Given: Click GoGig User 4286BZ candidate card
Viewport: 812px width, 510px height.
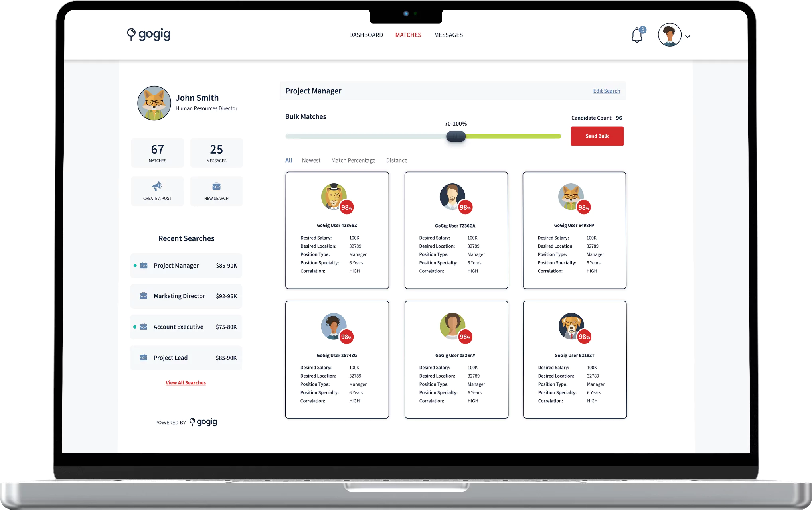Looking at the screenshot, I should point(337,230).
